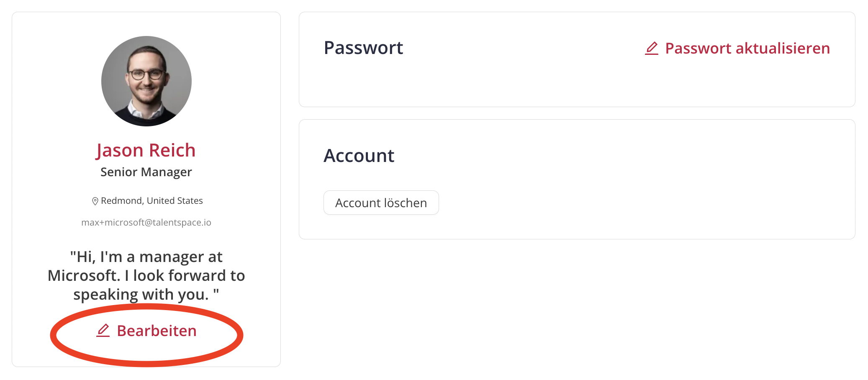Screen dimensions: 868x380
Task: Click the Jason Reich name heading
Action: (146, 150)
